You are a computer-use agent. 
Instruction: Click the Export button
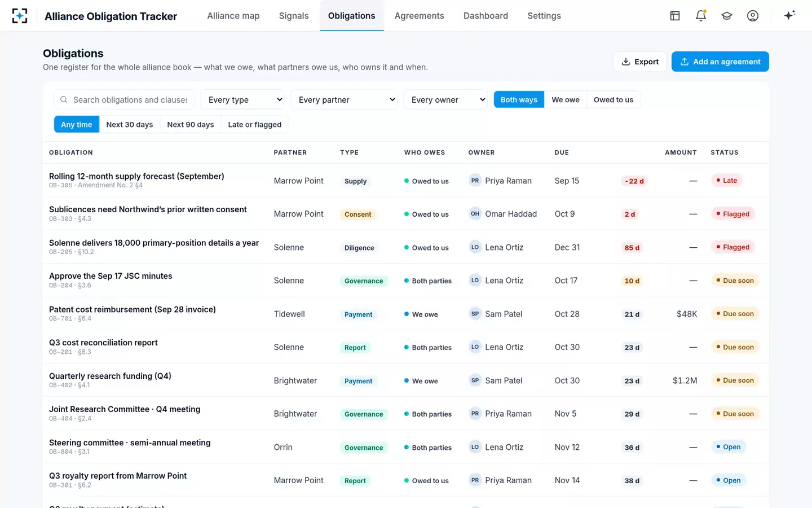point(640,62)
